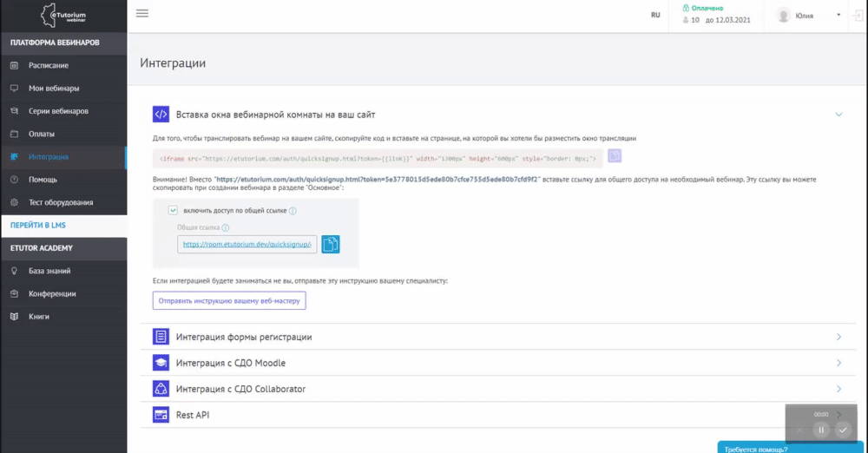868x453 pixels.
Task: Click the hamburger menu icon
Action: tap(142, 13)
